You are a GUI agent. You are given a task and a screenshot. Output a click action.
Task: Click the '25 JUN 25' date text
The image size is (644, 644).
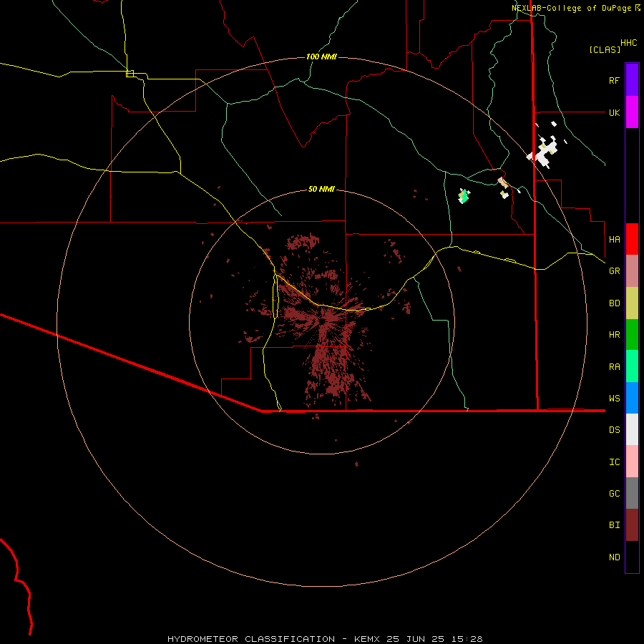point(415,639)
